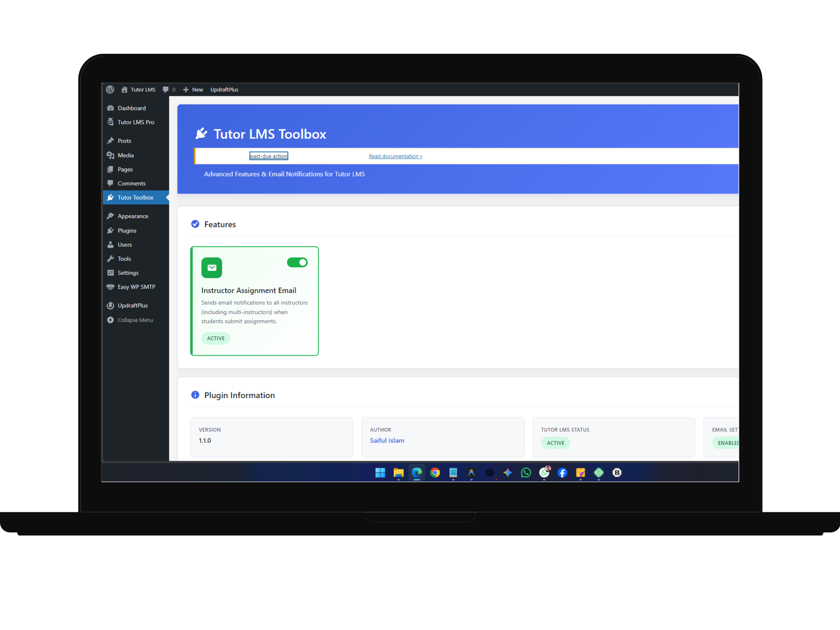This screenshot has height=630, width=840.
Task: Click the Tutor LMS home icon
Action: [x=125, y=89]
